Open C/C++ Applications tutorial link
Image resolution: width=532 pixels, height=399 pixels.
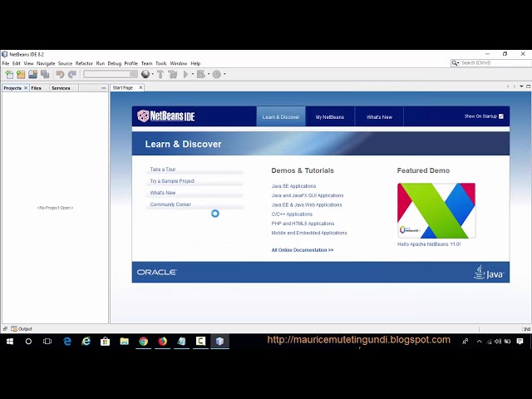[x=292, y=214]
